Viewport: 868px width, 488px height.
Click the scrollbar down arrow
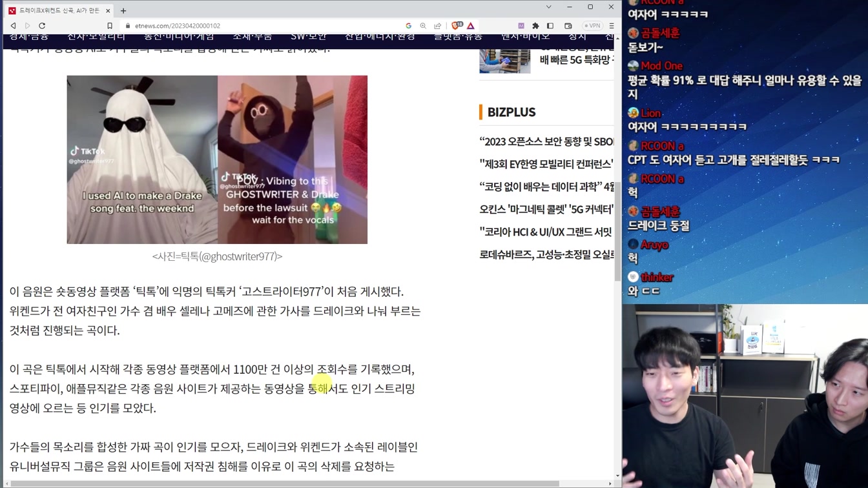617,476
